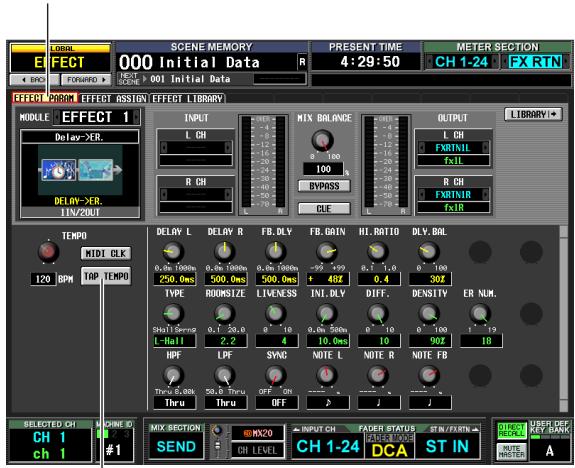575x468 pixels.
Task: Click the SCENE MEMORY 000 Initial Data field
Action: click(x=212, y=62)
